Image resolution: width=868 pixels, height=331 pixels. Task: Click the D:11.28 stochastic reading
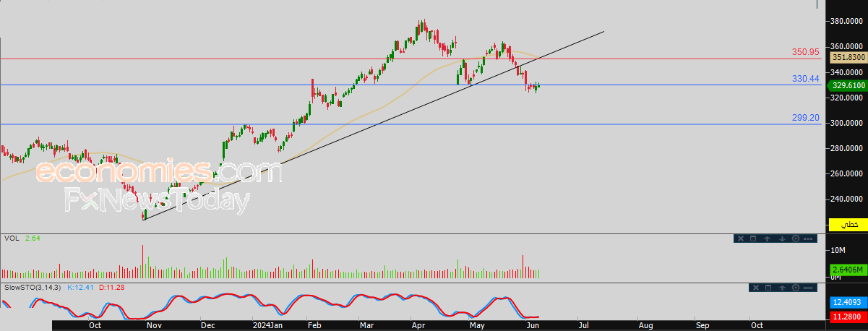tap(112, 288)
